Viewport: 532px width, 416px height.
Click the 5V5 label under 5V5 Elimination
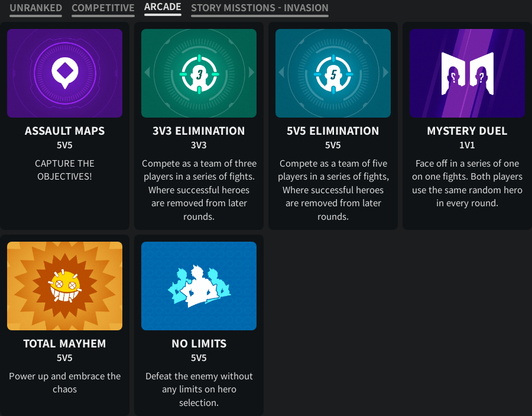tap(333, 145)
